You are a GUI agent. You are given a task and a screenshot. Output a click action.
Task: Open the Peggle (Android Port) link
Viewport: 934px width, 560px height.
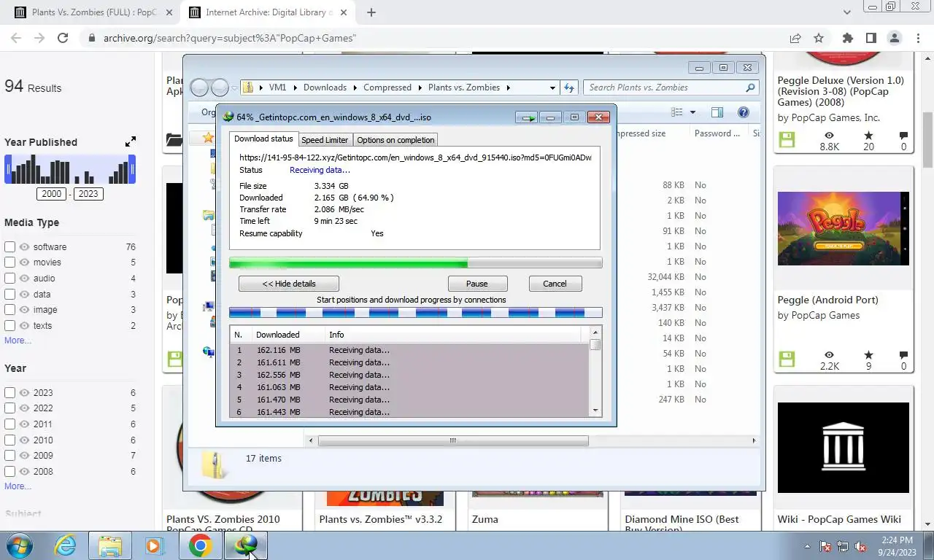coord(827,300)
